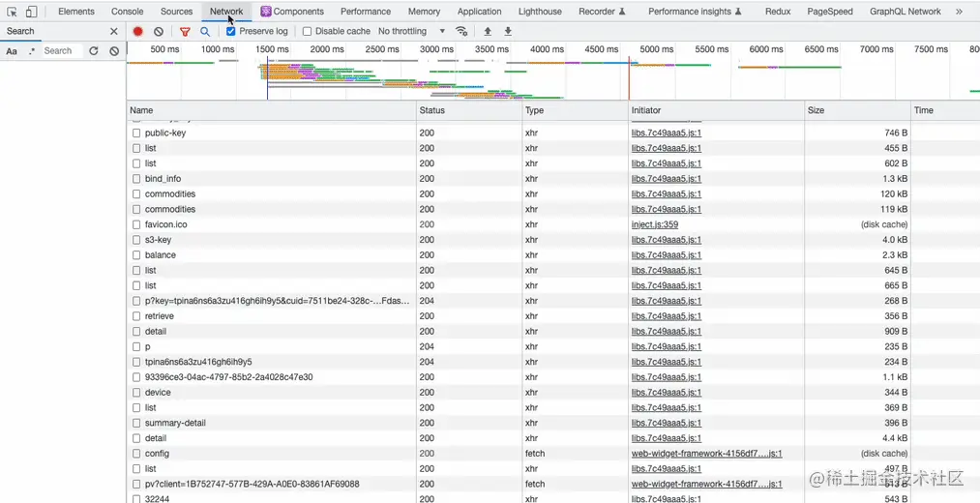Tick checkbox for retrieve request
This screenshot has width=980, height=503.
[x=136, y=316]
